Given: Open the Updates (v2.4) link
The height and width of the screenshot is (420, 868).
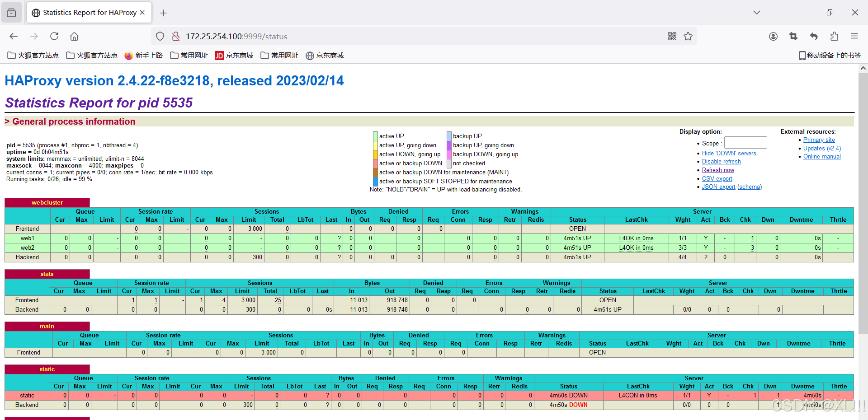Looking at the screenshot, I should (822, 149).
